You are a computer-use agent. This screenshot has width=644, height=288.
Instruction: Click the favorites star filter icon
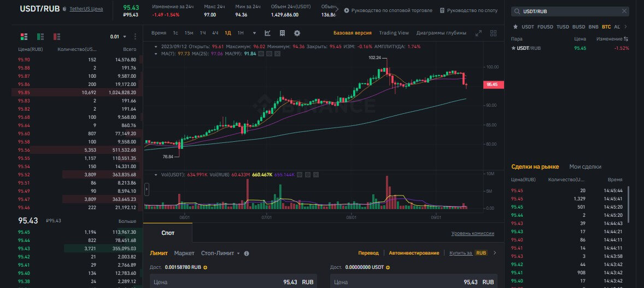tap(514, 26)
